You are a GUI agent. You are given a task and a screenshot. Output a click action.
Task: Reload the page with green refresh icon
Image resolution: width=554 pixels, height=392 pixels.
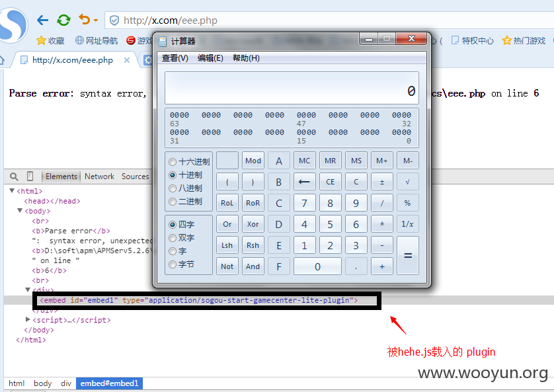click(63, 20)
